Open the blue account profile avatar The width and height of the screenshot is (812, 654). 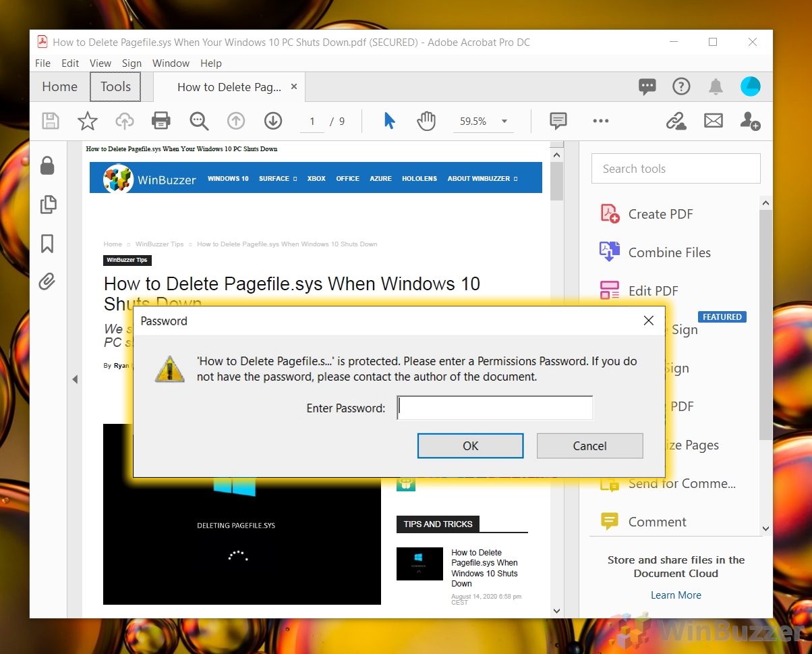pyautogui.click(x=750, y=86)
